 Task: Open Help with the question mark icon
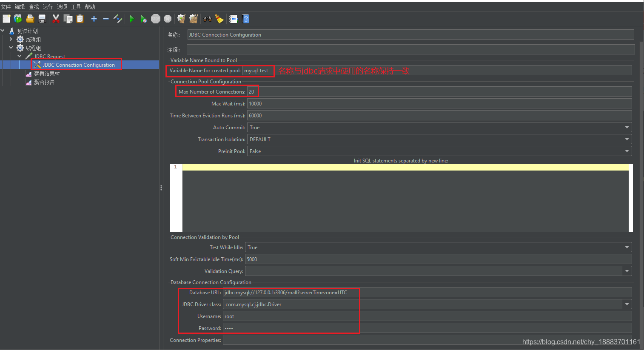(245, 19)
